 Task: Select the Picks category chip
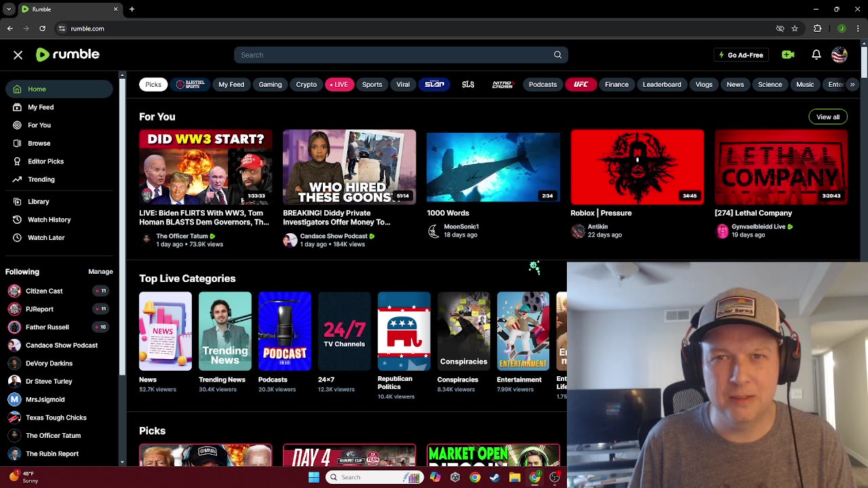point(153,85)
